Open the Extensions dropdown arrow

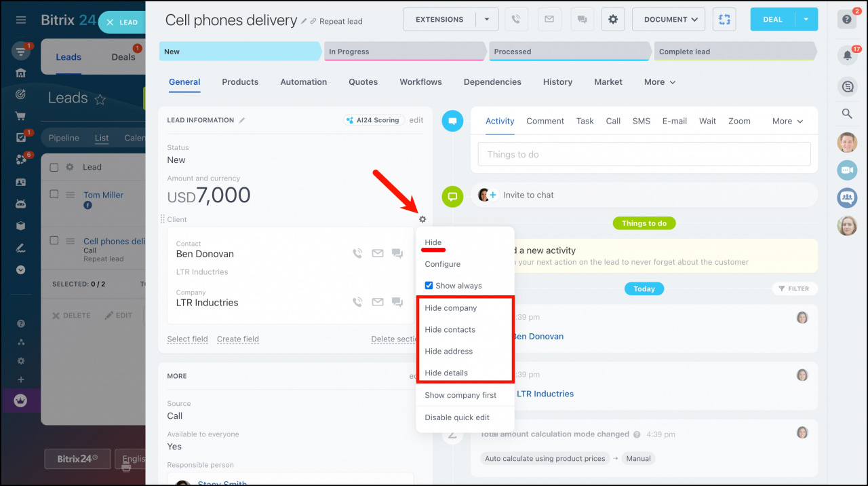click(x=487, y=20)
